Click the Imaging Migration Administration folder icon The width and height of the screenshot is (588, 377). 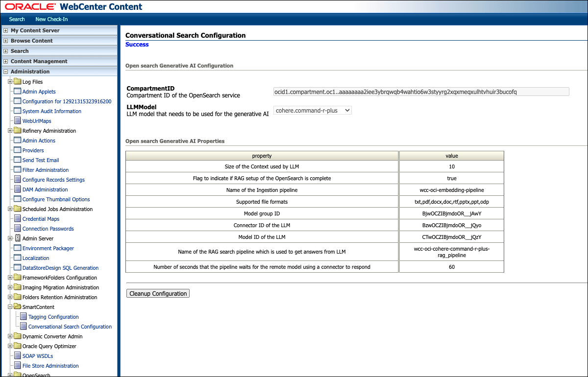coord(17,287)
